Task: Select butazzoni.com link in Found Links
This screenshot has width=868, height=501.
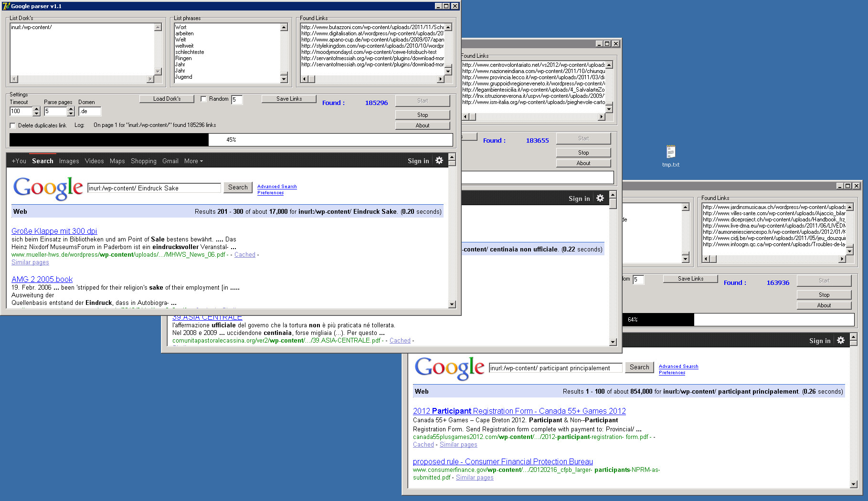Action: tap(372, 27)
